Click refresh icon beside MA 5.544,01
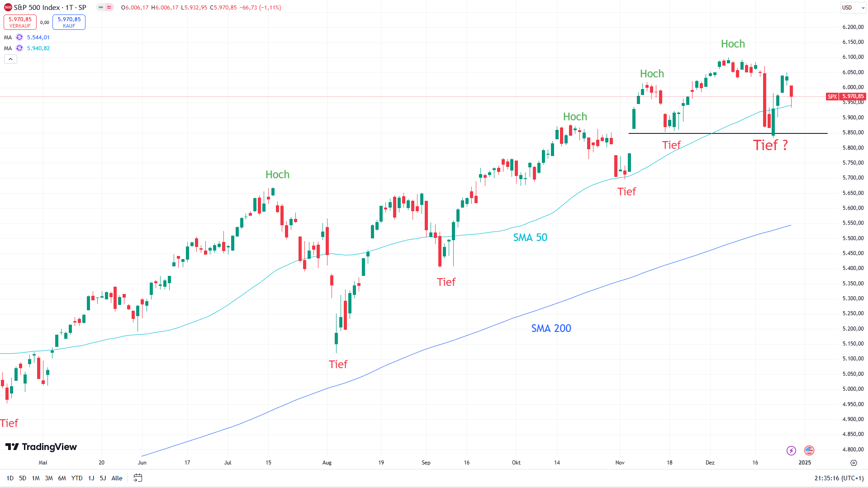 (x=19, y=38)
